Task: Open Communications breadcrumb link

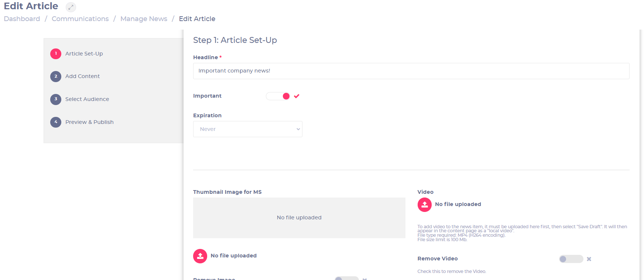Action: 80,19
